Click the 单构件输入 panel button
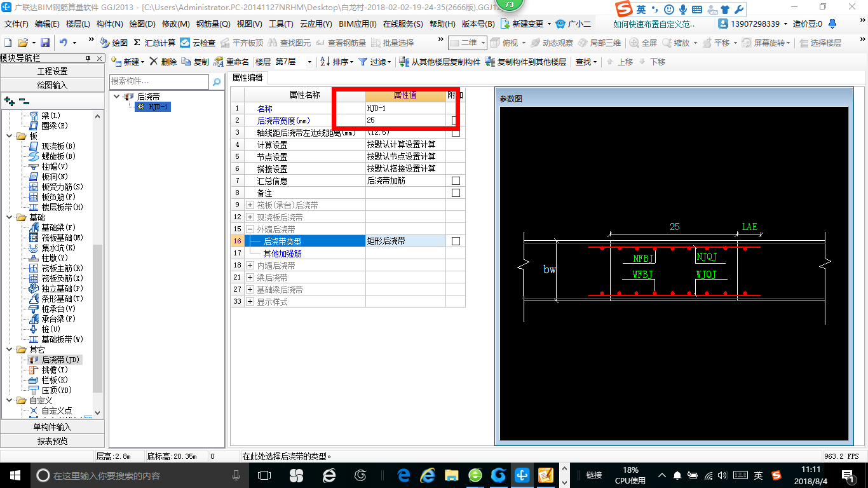868x488 pixels. (x=53, y=427)
